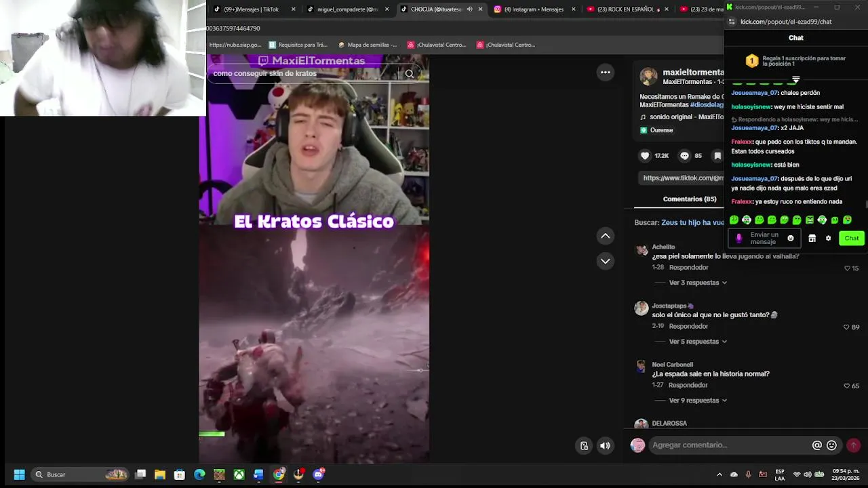The height and width of the screenshot is (488, 868).
Task: Switch to the miguel_compadrete browser tab
Action: pos(346,9)
